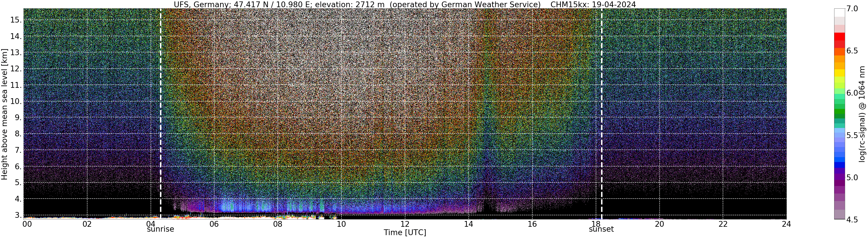Click the height axis tick label '7.'
Viewport: 868px width, 238px height.
18,150
